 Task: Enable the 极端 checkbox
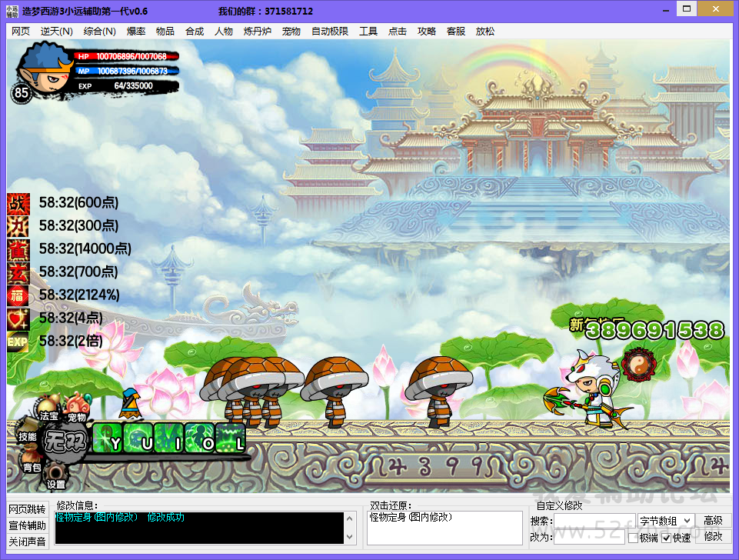[633, 538]
